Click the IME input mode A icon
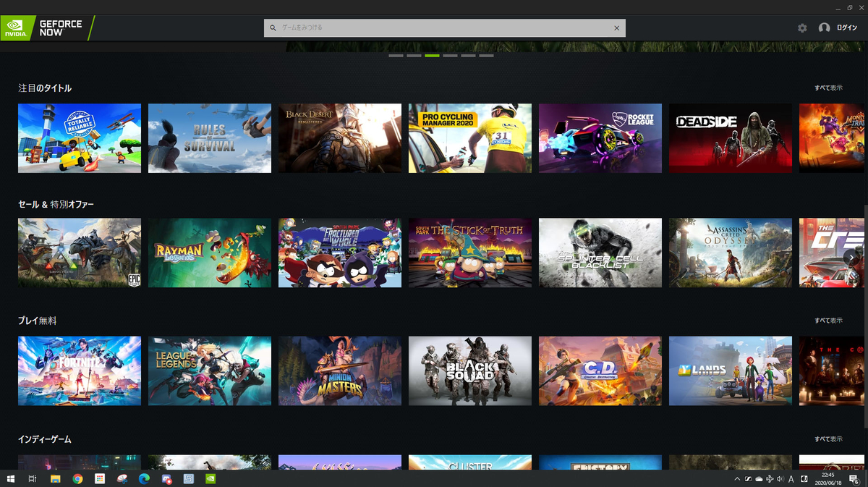The height and width of the screenshot is (487, 868). (791, 479)
